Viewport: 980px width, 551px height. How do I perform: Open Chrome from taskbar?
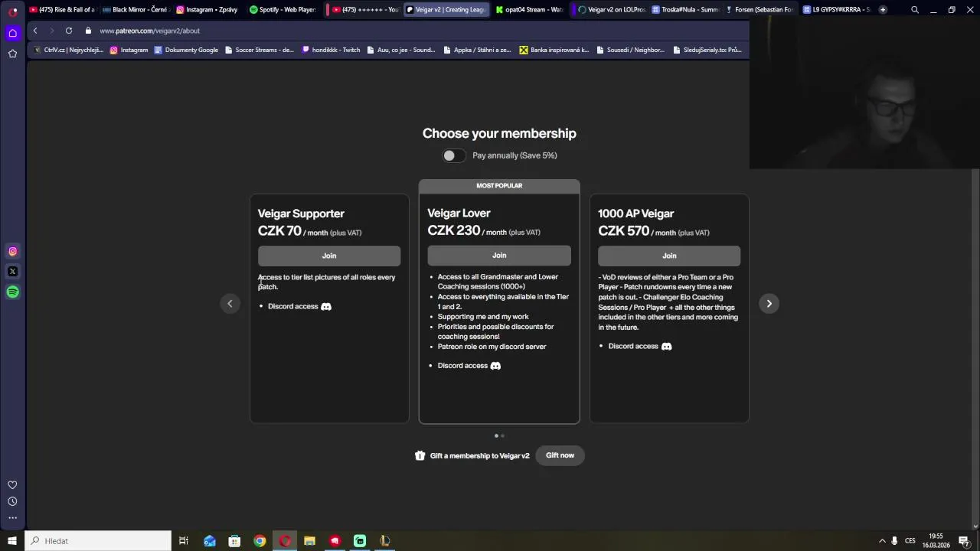pos(260,541)
